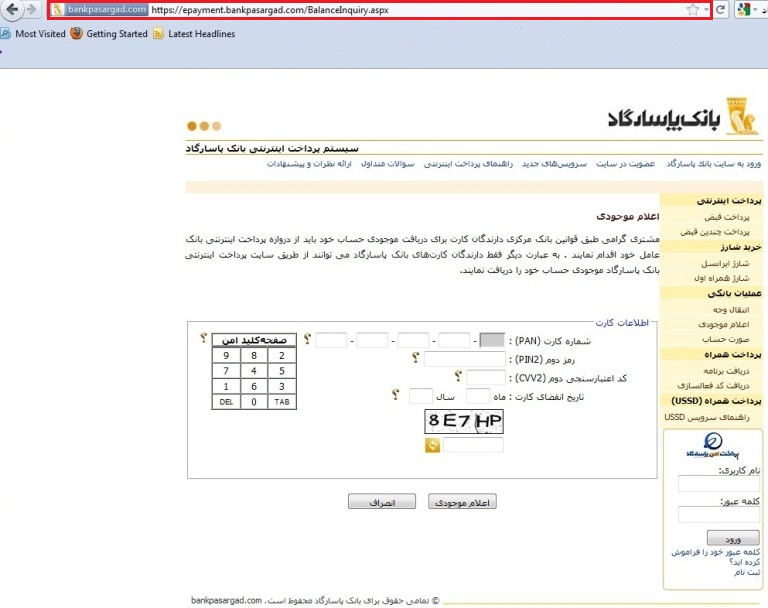Click the نام کاربری username field
768x608 pixels.
[719, 484]
